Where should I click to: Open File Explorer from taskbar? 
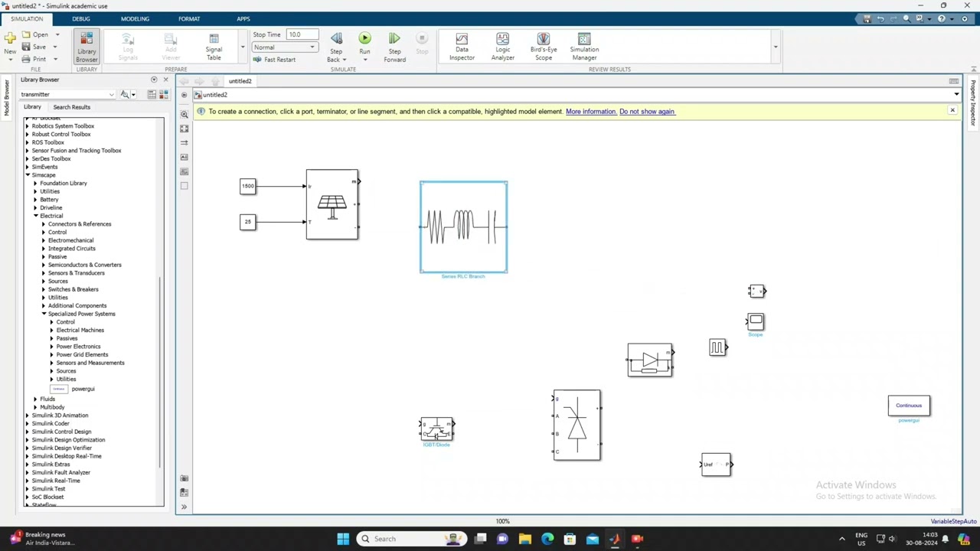pos(525,539)
